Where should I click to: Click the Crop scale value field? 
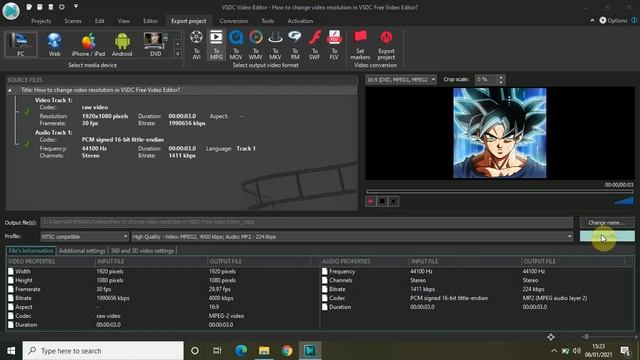(486, 80)
